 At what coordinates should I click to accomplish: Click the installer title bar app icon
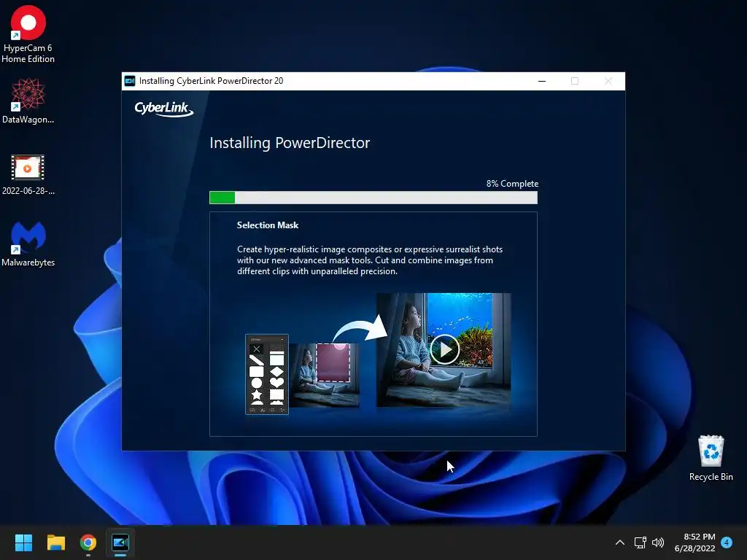point(130,81)
